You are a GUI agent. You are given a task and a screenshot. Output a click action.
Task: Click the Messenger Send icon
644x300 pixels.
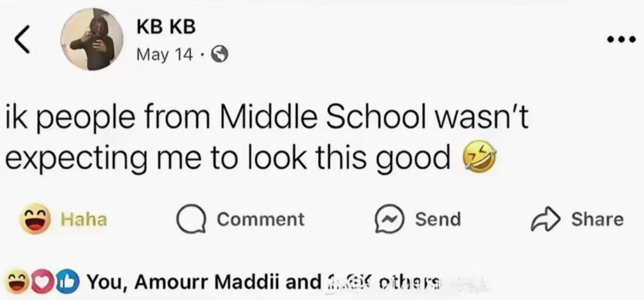click(x=389, y=219)
